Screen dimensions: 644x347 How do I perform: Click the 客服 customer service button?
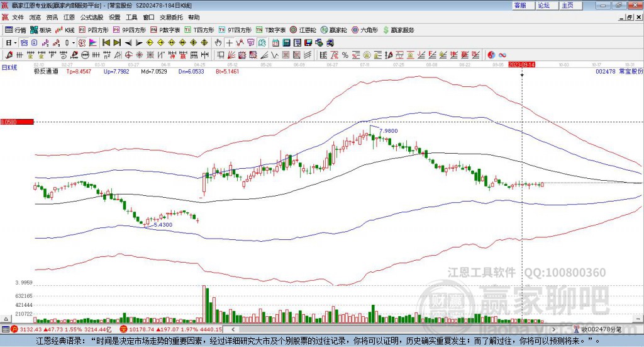(523, 5)
